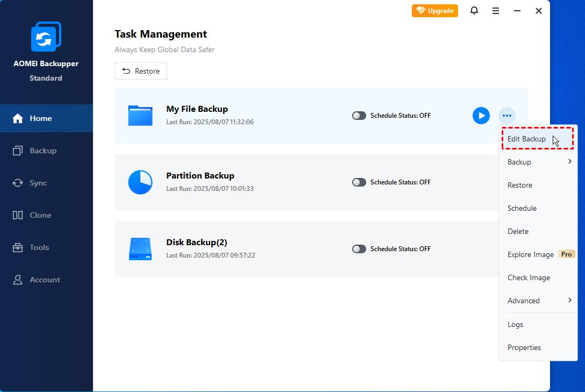Click the Task Management heading
The height and width of the screenshot is (392, 585).
click(160, 34)
